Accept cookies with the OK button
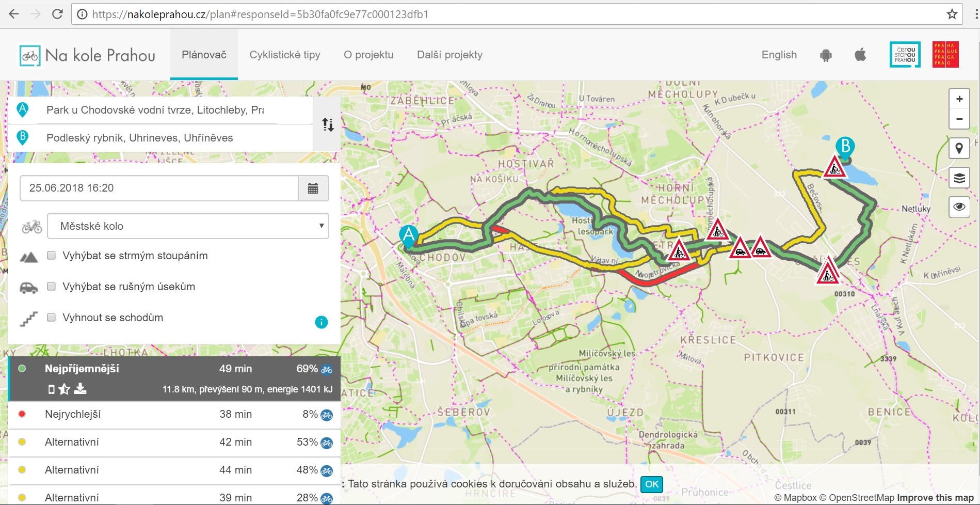Screen dimensions: 980x505 652,484
